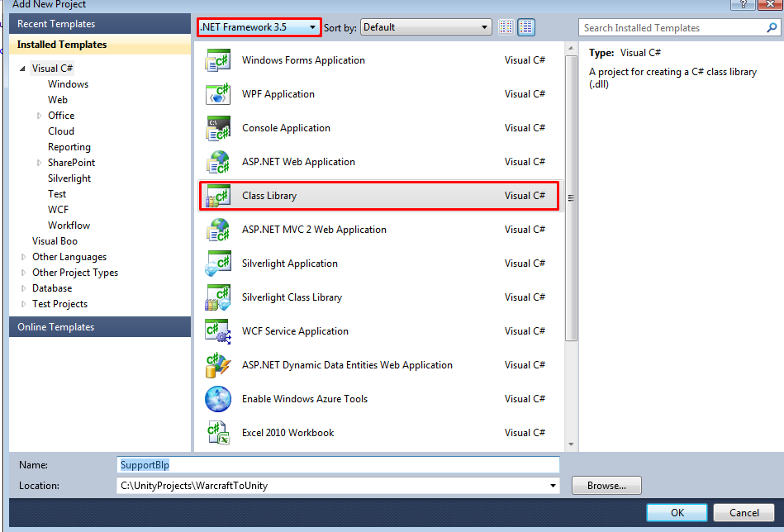This screenshot has width=784, height=532.
Task: Click the search magnifier icon
Action: point(772,27)
